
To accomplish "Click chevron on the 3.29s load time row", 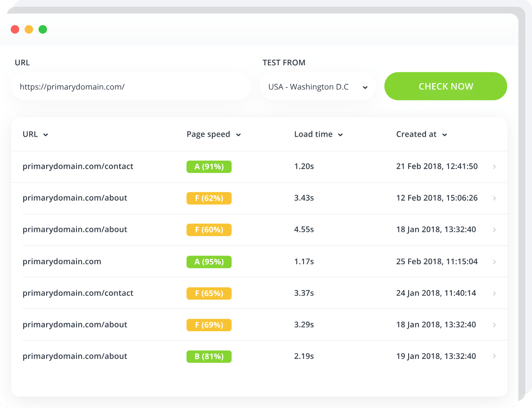I will point(494,325).
